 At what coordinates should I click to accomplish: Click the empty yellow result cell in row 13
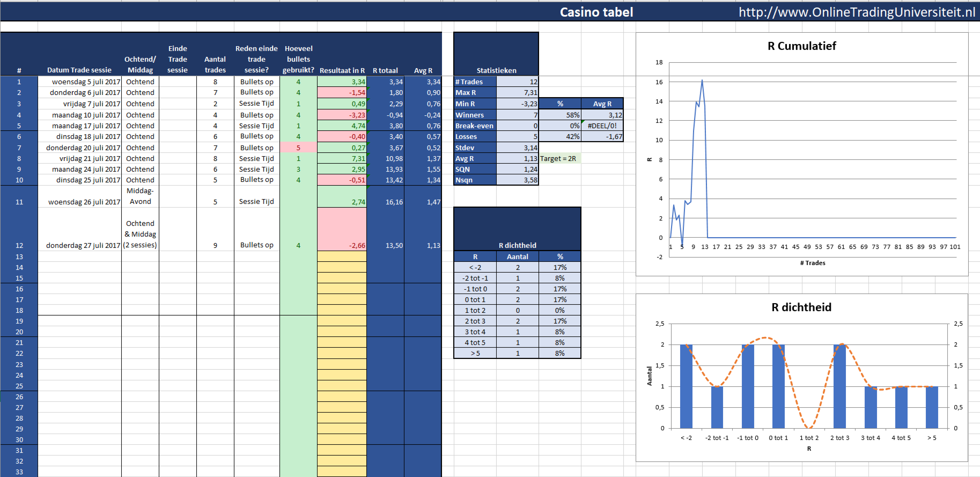coord(342,256)
